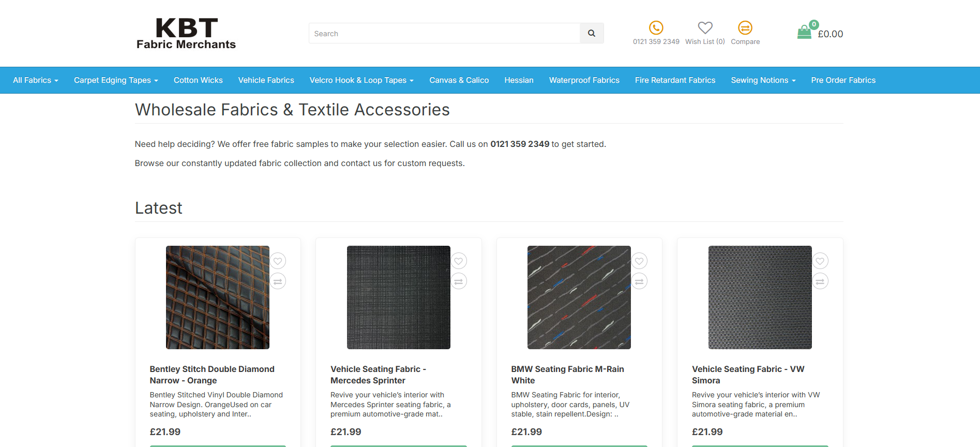Open the Wish List heart icon

pyautogui.click(x=705, y=27)
